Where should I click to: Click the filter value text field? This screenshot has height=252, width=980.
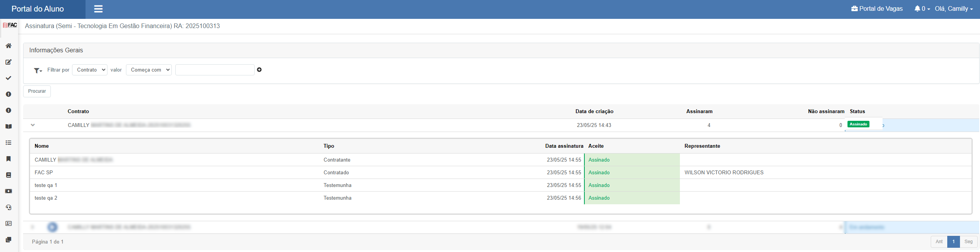(x=215, y=70)
